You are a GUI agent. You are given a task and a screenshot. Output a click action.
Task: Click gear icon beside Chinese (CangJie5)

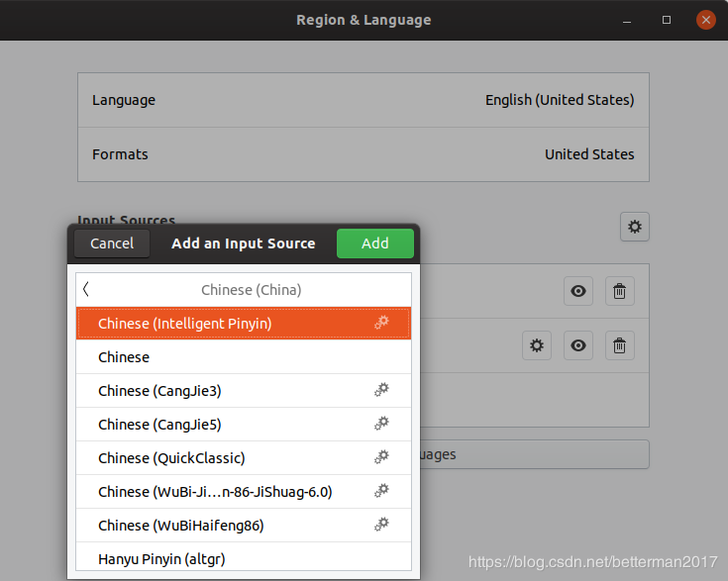[381, 424]
